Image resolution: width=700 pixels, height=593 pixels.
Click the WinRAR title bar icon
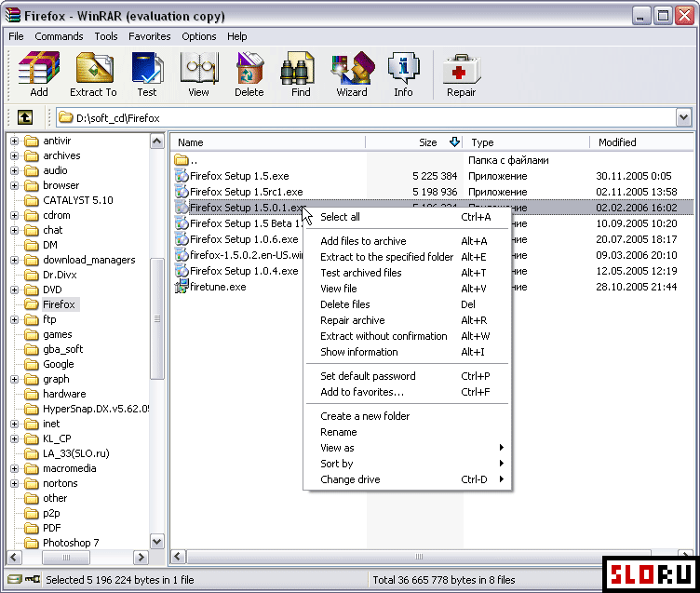[x=13, y=16]
